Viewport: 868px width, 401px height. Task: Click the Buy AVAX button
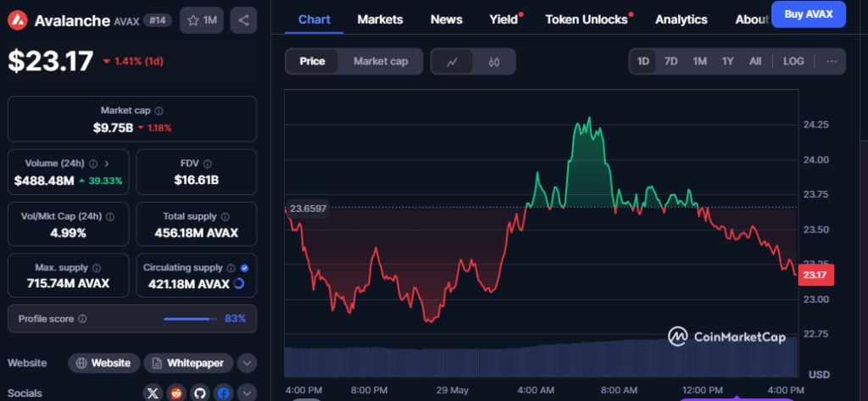click(809, 14)
